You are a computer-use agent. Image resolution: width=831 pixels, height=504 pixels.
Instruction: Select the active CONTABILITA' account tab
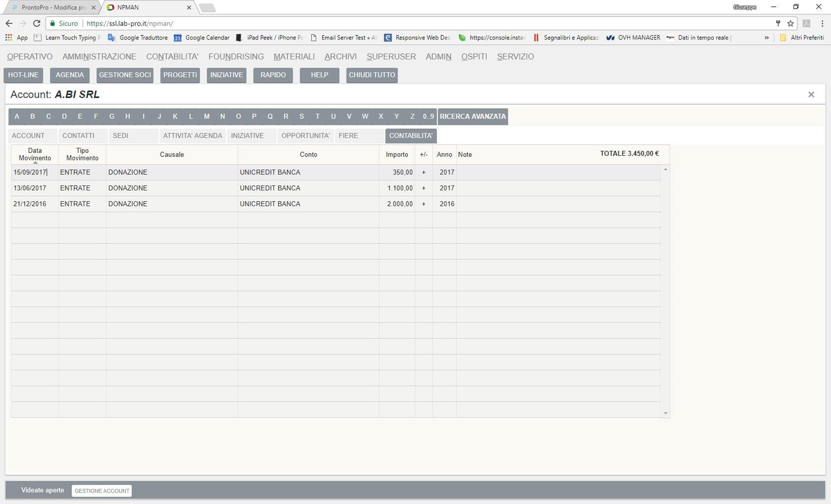pos(411,136)
